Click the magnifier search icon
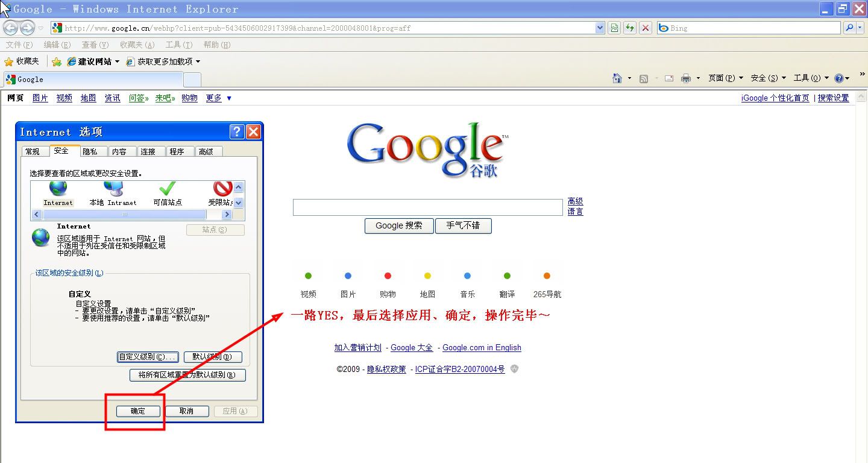This screenshot has height=463, width=868. pos(849,28)
